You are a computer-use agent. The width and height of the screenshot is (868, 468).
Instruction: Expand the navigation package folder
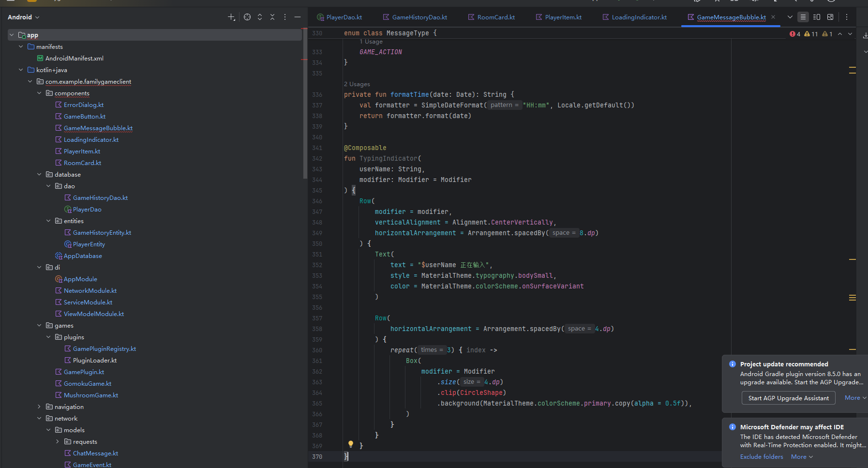pyautogui.click(x=39, y=407)
